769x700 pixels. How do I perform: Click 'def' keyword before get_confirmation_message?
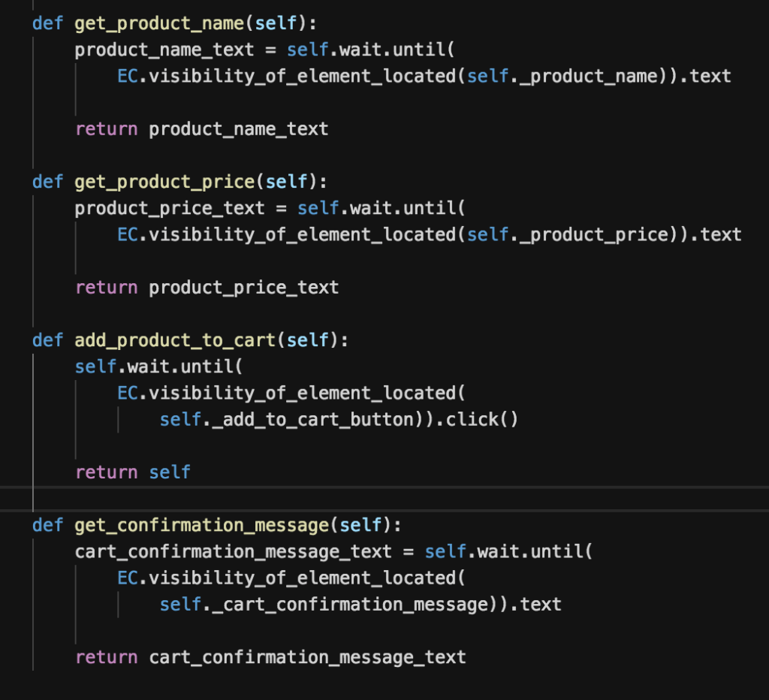pyautogui.click(x=47, y=525)
